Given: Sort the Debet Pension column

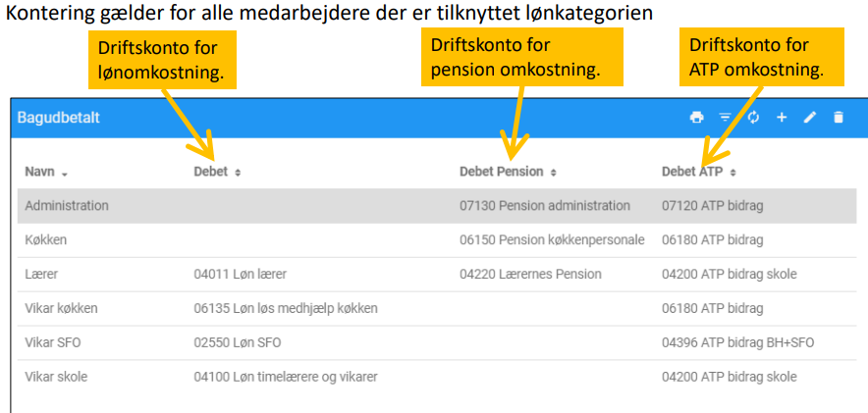Looking at the screenshot, I should point(553,173).
